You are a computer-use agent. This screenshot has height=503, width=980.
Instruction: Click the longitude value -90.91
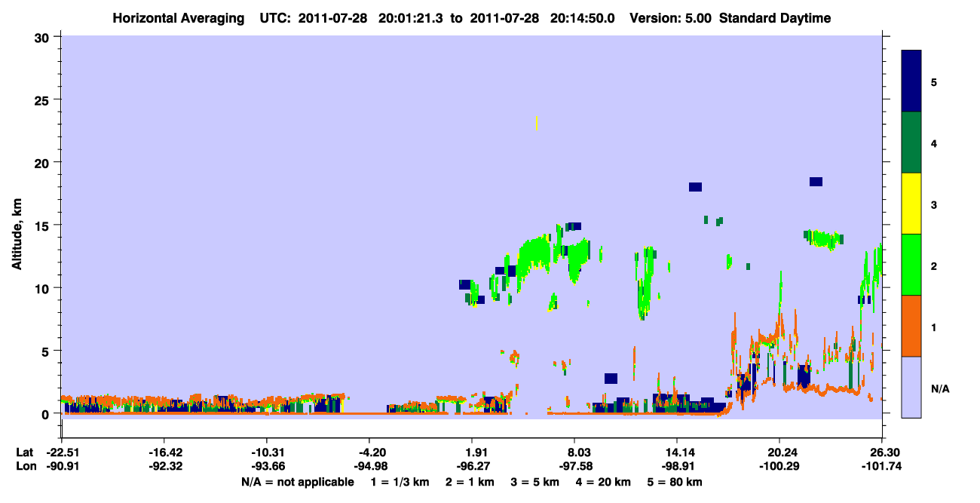[62, 467]
